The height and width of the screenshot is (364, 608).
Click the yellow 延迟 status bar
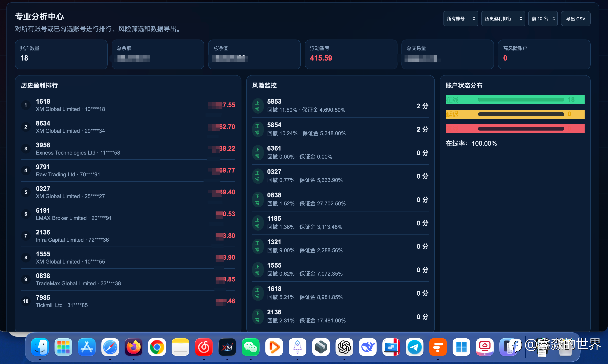tap(515, 114)
